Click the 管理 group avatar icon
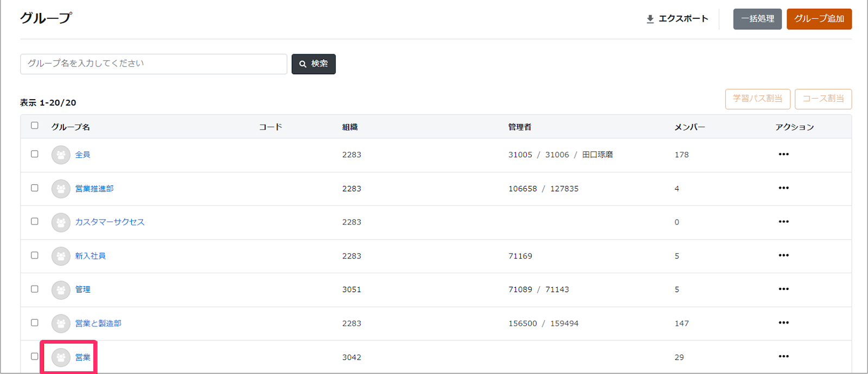The image size is (868, 374). [x=61, y=289]
